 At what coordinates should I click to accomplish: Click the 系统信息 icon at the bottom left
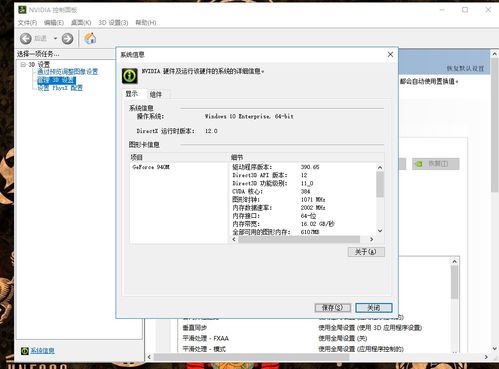pyautogui.click(x=25, y=351)
